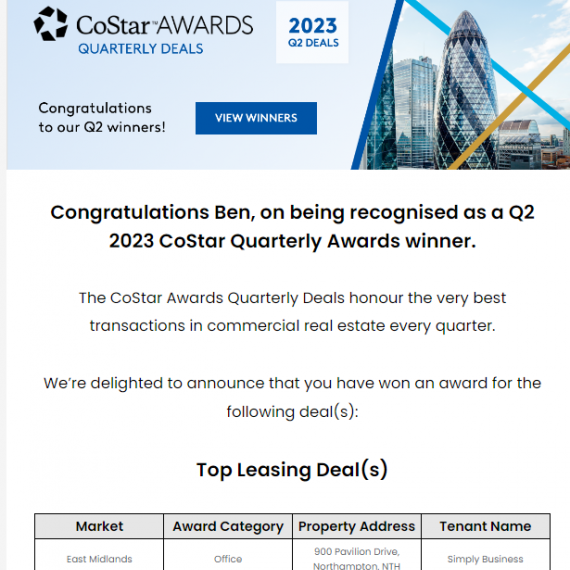Click the Top Leasing Deal(s) heading
The width and height of the screenshot is (570, 570).
pos(292,470)
